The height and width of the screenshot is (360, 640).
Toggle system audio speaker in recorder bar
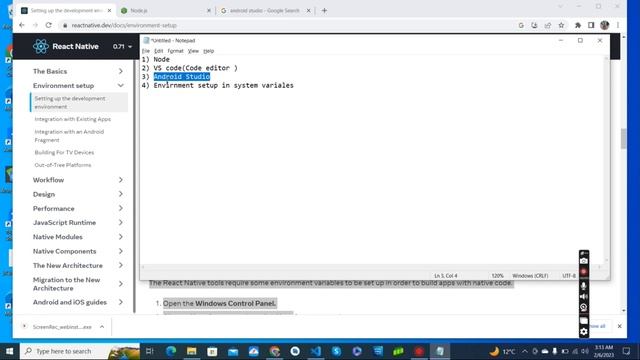584,297
